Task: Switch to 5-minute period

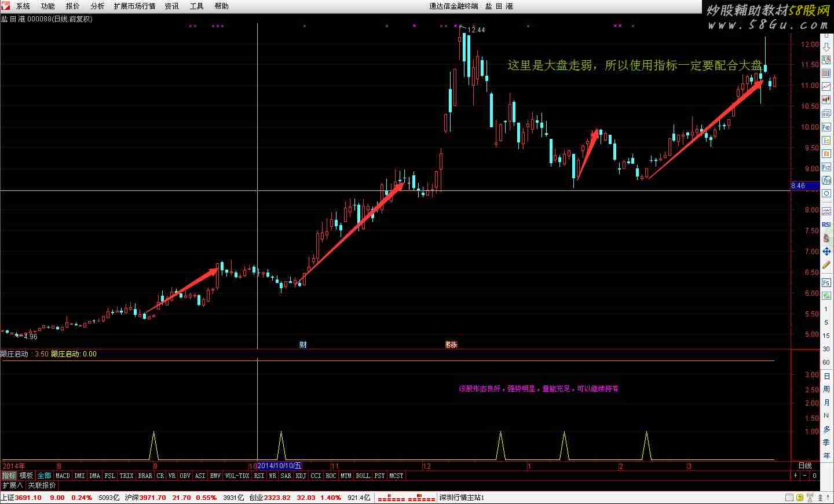Action: (x=826, y=322)
